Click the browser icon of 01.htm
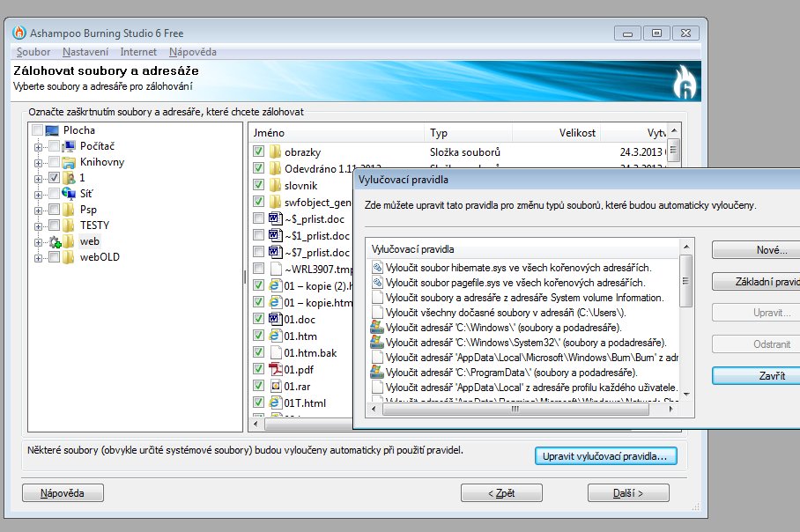 [x=276, y=336]
